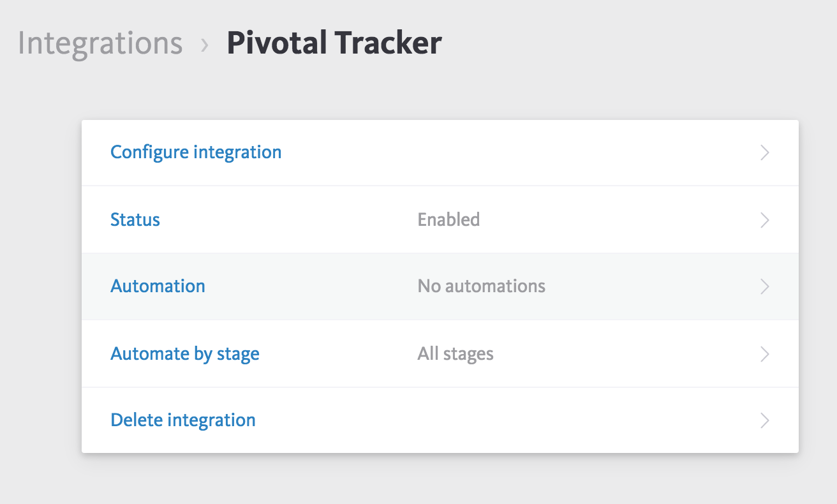837x504 pixels.
Task: Click the blank middle of the Configure integration row
Action: 510,153
